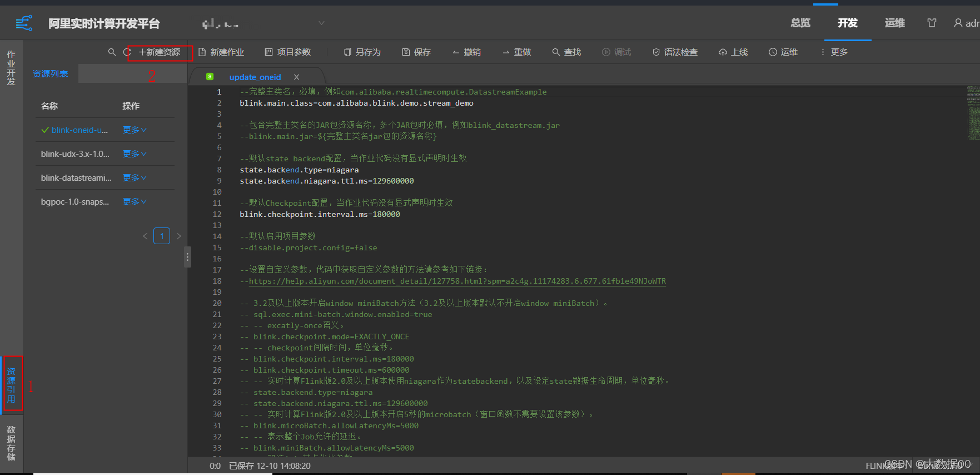Open the 数据存储 side panel

11,443
